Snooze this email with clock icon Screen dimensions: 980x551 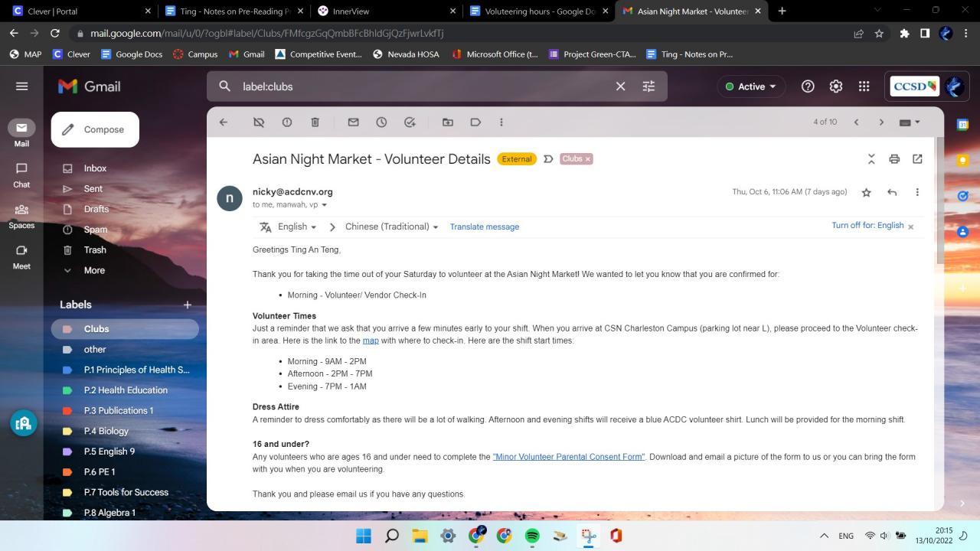pyautogui.click(x=381, y=122)
